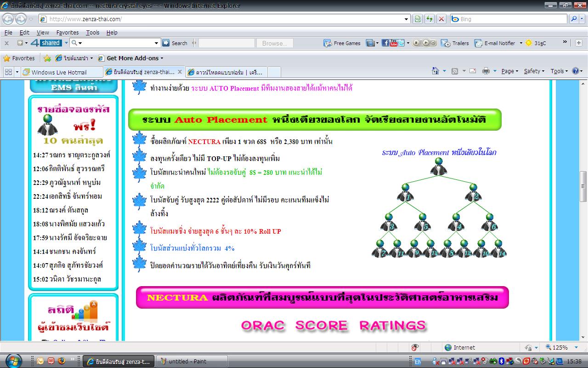The height and width of the screenshot is (368, 588).
Task: Open the Favorites menu
Action: click(68, 32)
